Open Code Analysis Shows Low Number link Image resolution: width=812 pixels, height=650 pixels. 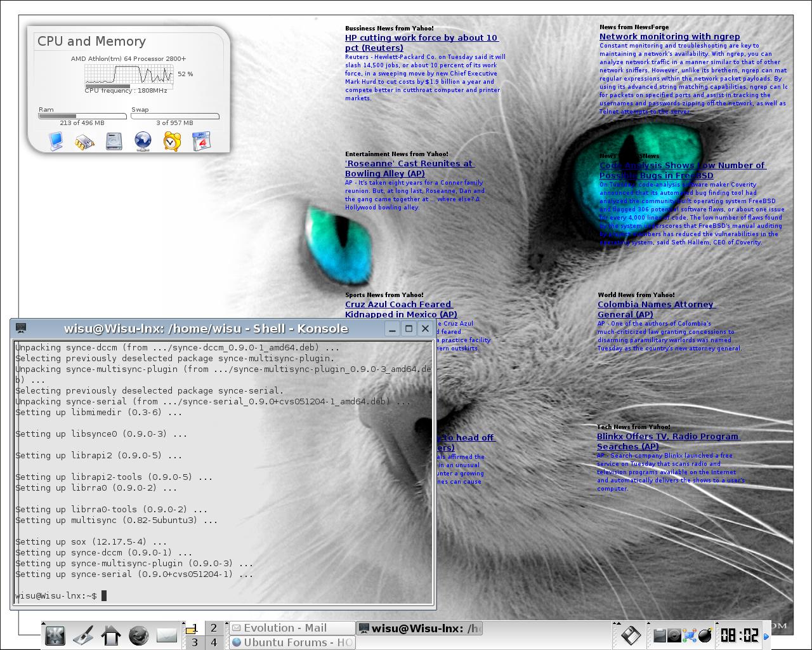pyautogui.click(x=683, y=170)
